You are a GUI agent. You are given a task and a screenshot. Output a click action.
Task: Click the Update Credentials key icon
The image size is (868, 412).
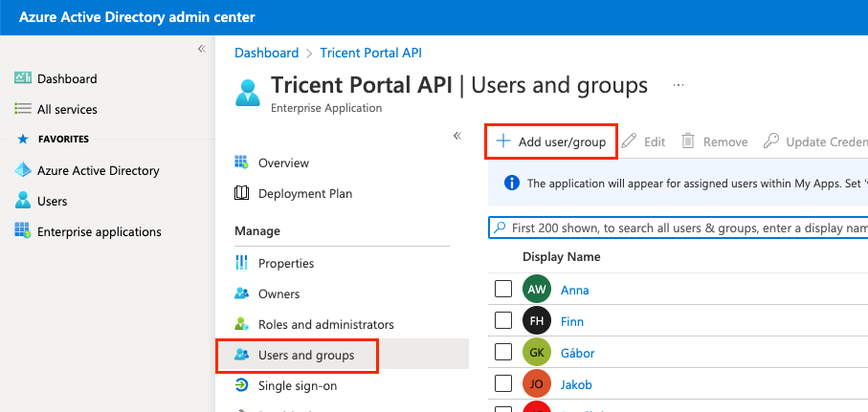[x=771, y=141]
